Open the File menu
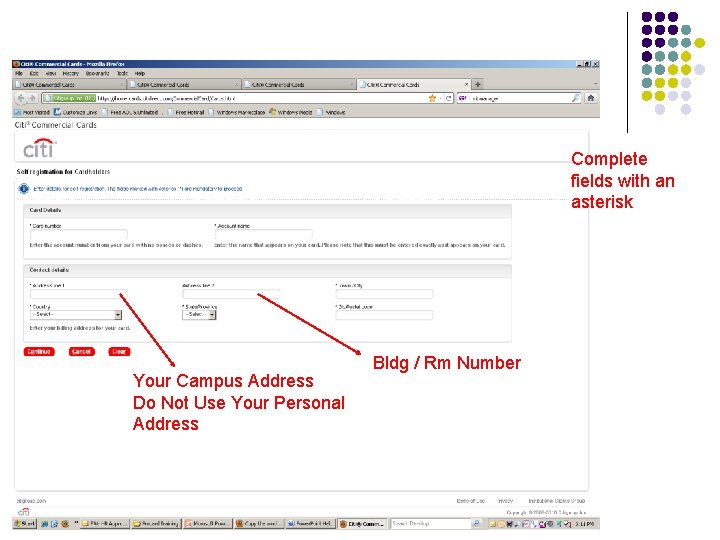This screenshot has height=540, width=720. tap(19, 73)
